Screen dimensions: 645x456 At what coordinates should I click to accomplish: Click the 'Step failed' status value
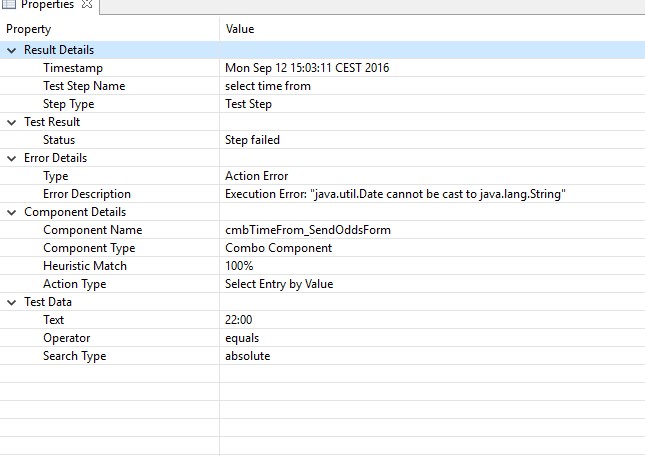[x=252, y=140]
